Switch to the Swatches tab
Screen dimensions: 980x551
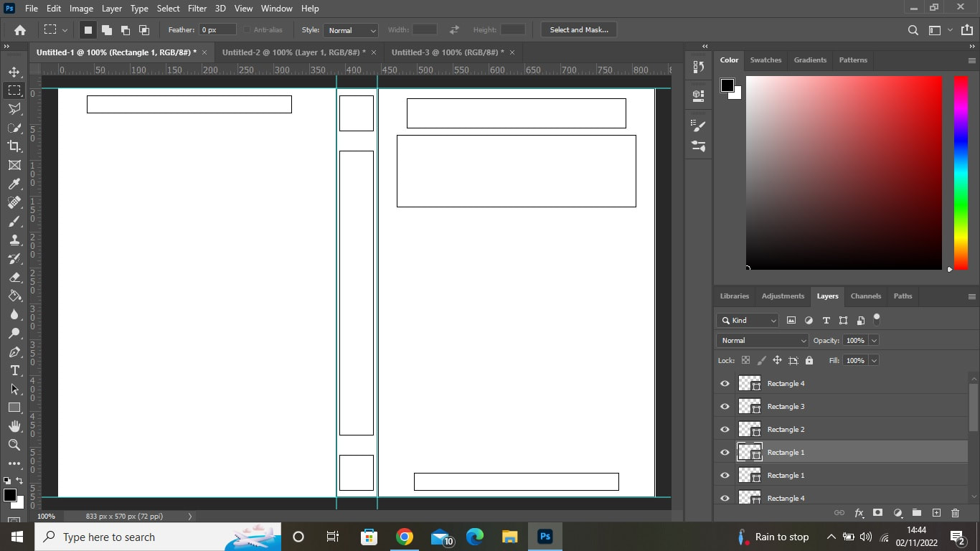765,60
